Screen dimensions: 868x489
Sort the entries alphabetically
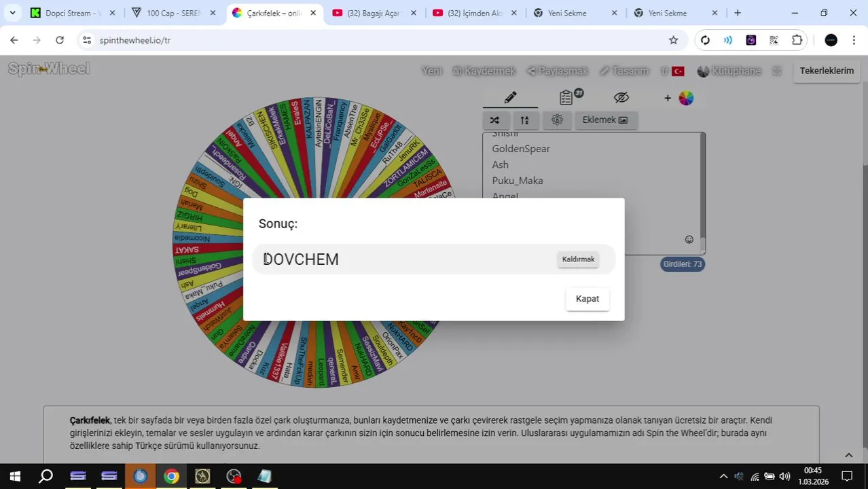point(524,120)
